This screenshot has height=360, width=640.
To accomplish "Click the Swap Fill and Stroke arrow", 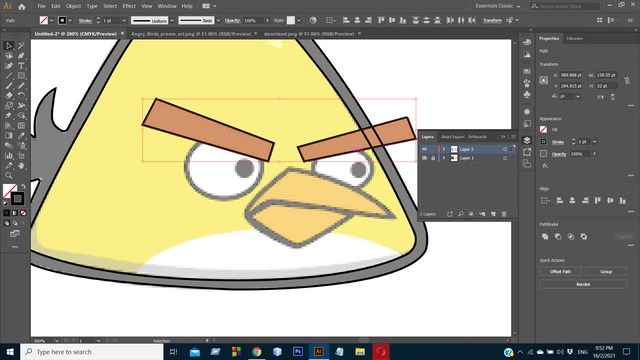I will 23,187.
